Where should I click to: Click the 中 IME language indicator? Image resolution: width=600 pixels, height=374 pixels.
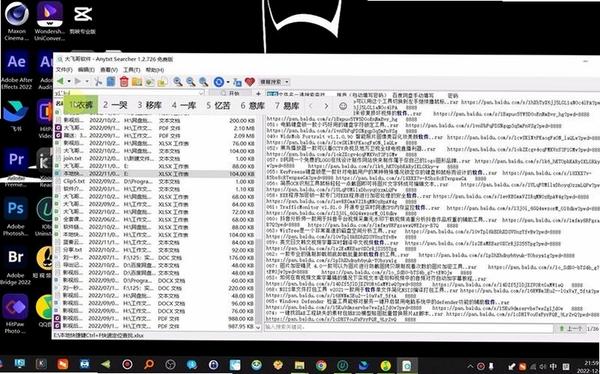pyautogui.click(x=554, y=366)
